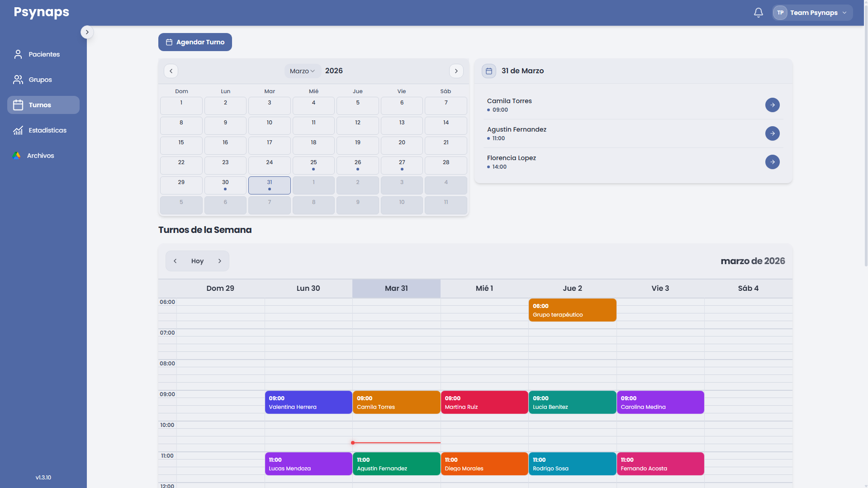Select March 25 in the calendar
This screenshot has width=868, height=488.
click(313, 166)
